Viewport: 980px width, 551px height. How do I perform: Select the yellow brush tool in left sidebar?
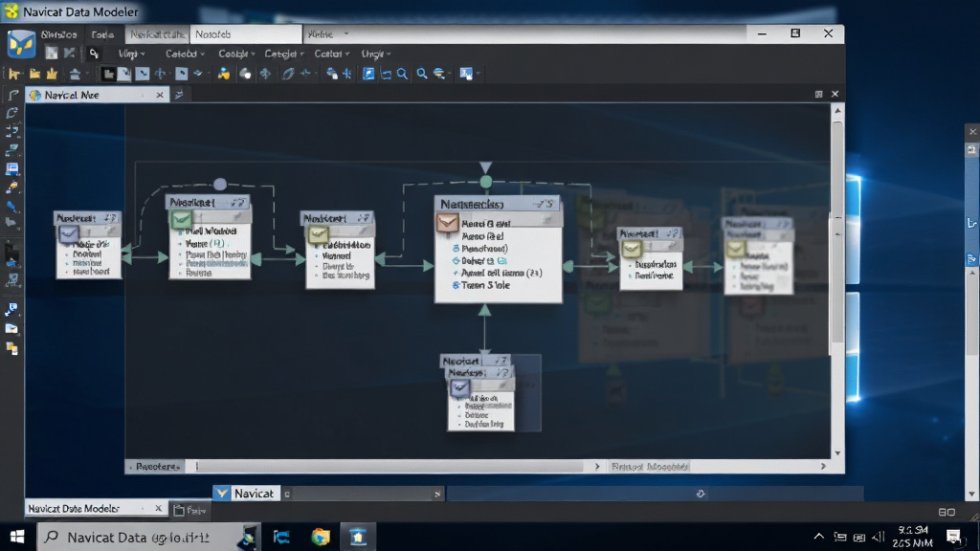pyautogui.click(x=11, y=187)
